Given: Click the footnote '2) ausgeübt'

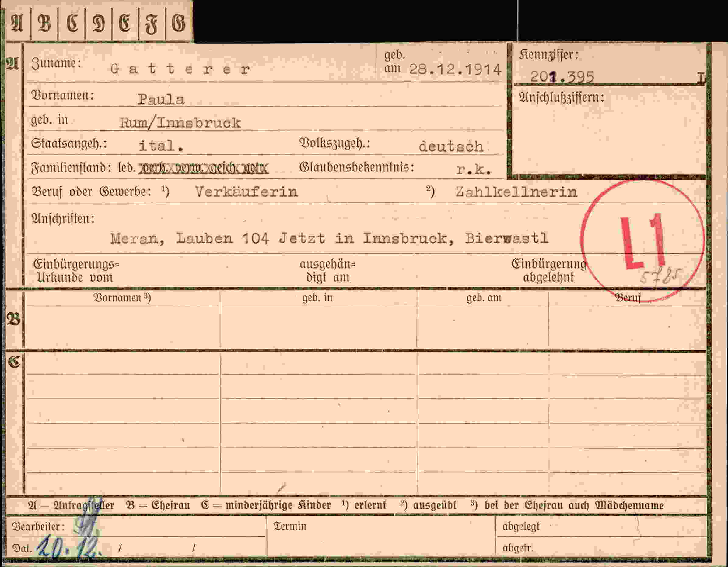Looking at the screenshot, I should [428, 505].
